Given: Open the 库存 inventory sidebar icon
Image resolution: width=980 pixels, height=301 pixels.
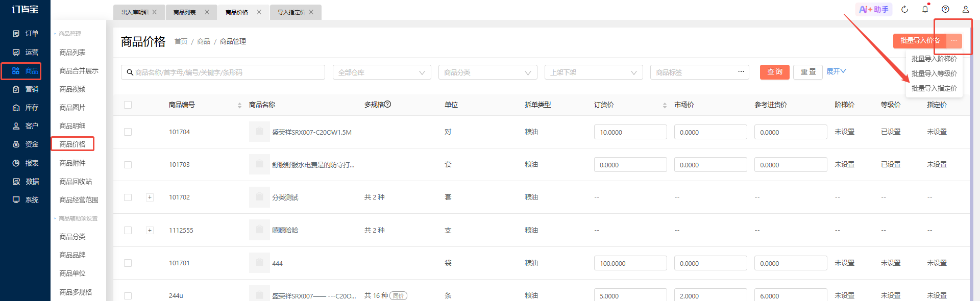Looking at the screenshot, I should pos(16,108).
